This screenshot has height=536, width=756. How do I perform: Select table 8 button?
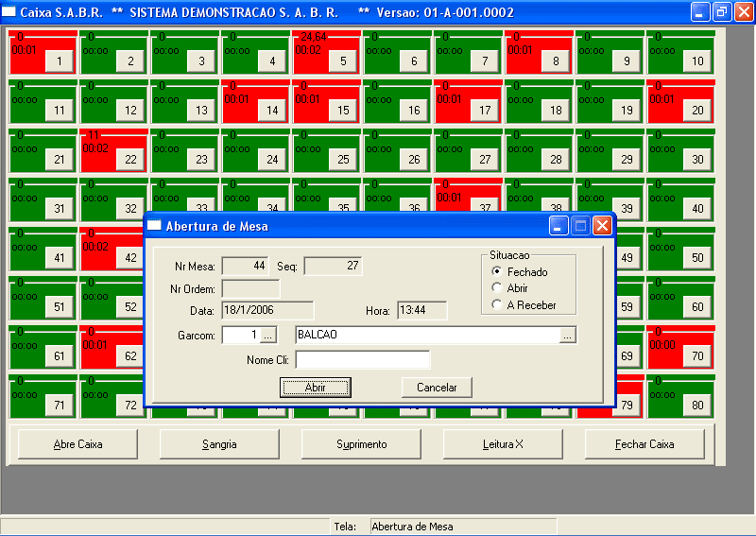(x=556, y=61)
